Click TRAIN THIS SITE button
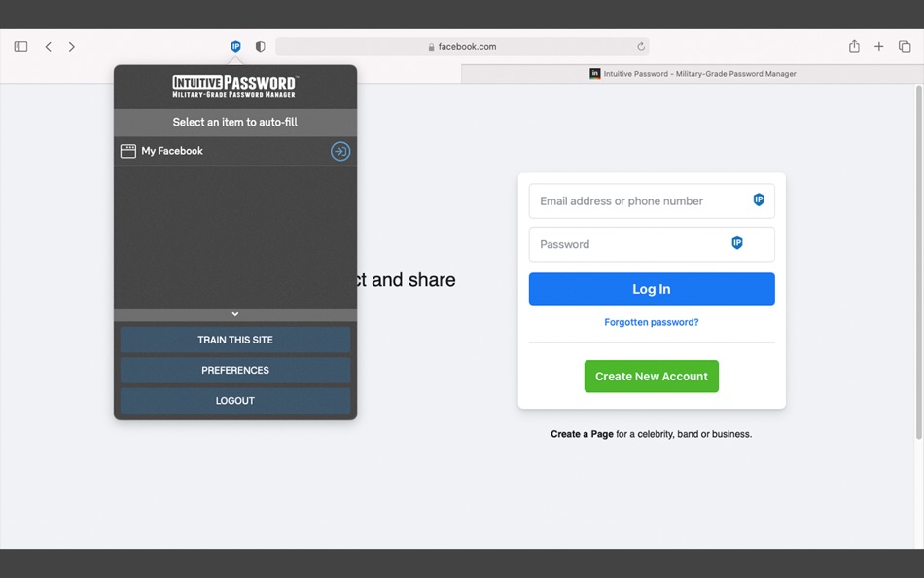924x578 pixels. tap(235, 340)
